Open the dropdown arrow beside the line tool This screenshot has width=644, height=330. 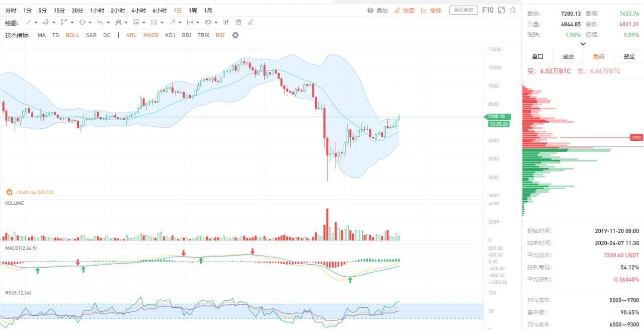(36, 23)
